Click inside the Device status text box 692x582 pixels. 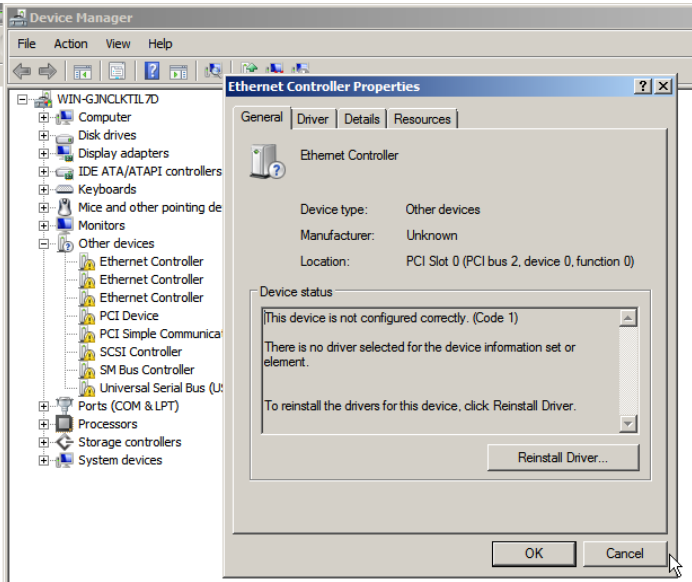(x=441, y=371)
